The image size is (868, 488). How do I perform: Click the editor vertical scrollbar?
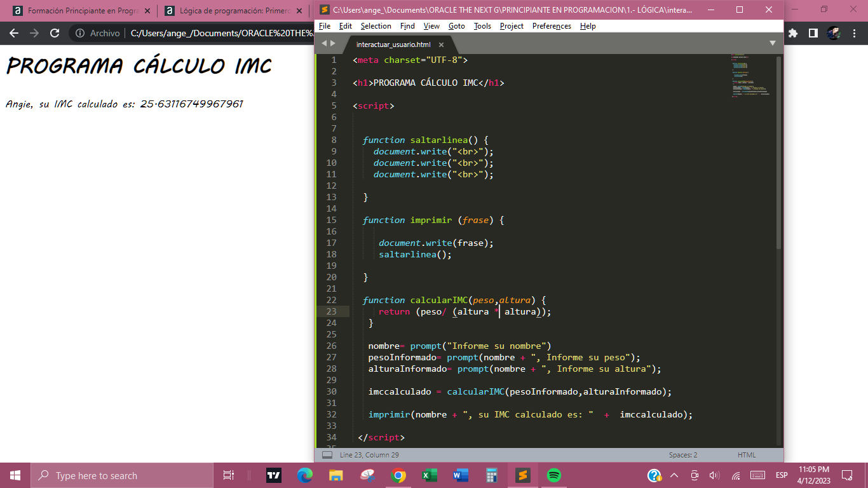pos(779,152)
